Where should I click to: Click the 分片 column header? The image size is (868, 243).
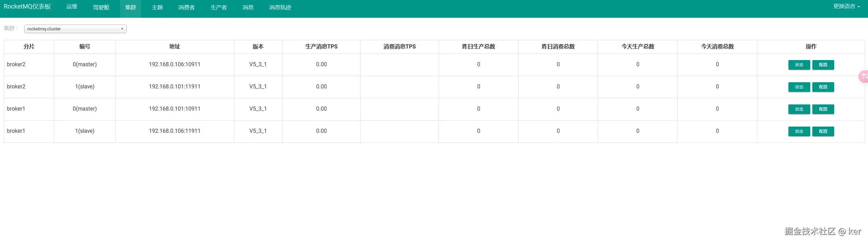click(x=29, y=47)
